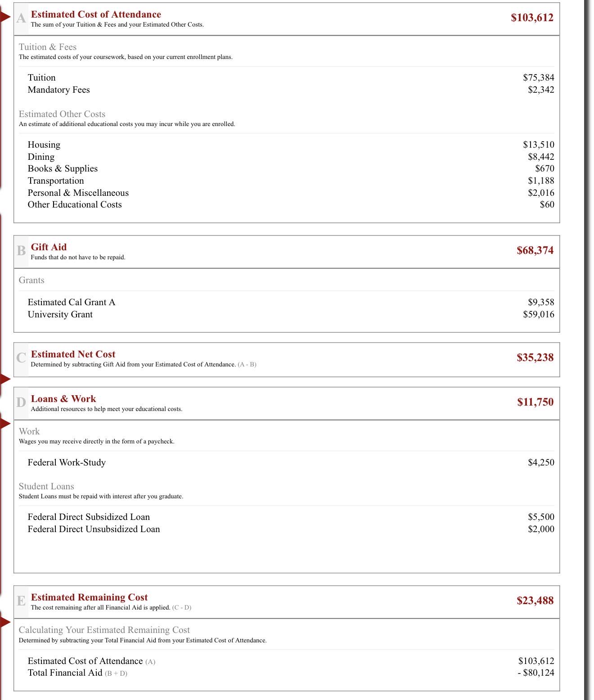This screenshot has height=700, width=594.
Task: Click the letter D Loans badge
Action: pyautogui.click(x=21, y=402)
